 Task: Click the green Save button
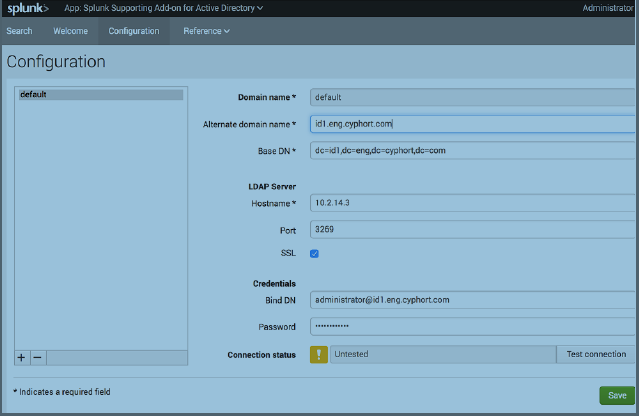(617, 395)
